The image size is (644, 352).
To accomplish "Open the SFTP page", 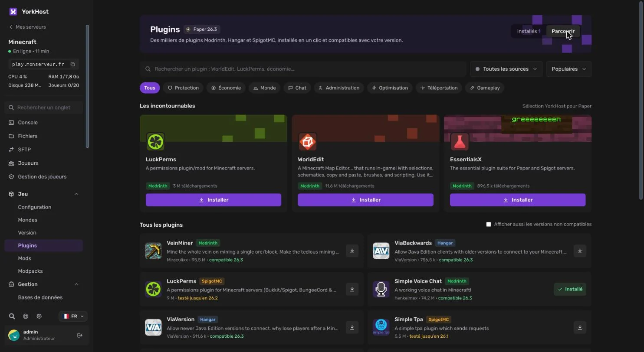I will [43, 150].
